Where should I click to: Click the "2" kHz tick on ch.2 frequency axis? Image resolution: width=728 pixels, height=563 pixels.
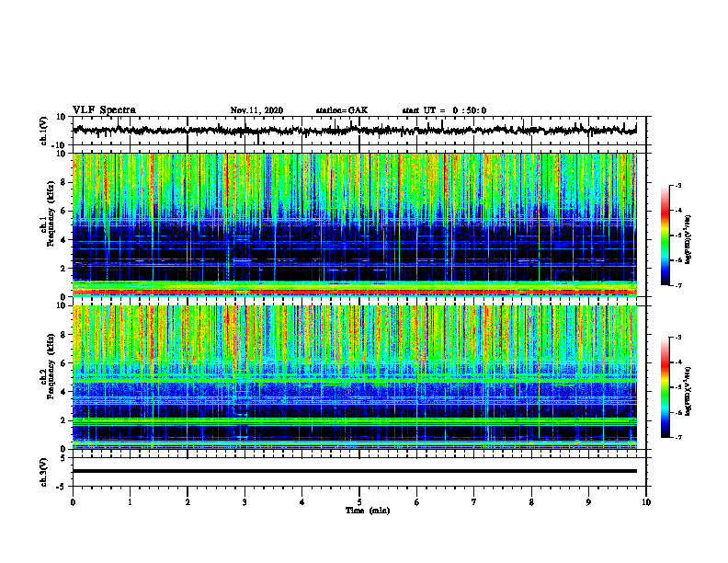click(x=64, y=420)
